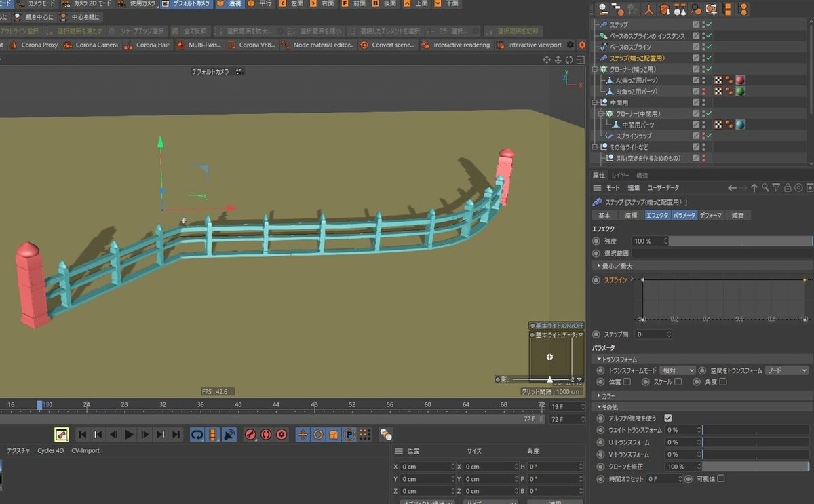Open Corona Proxy tool
This screenshot has height=504, width=814.
35,45
